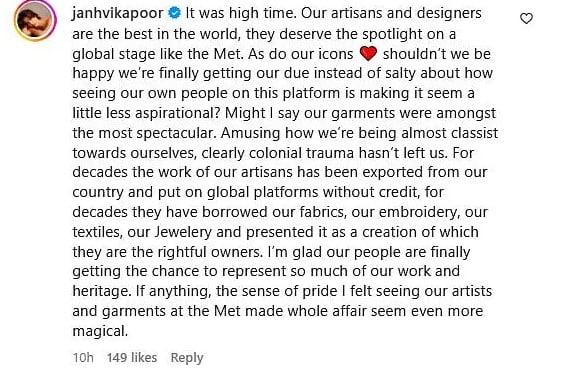Open janhvikapoor's profile picture
This screenshot has height=374, width=585.
pyautogui.click(x=35, y=19)
